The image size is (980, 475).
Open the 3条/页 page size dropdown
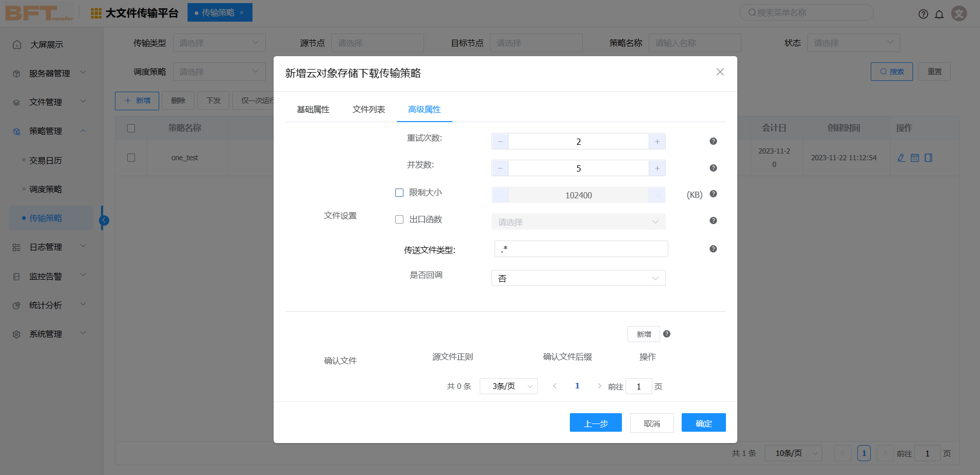tap(509, 386)
